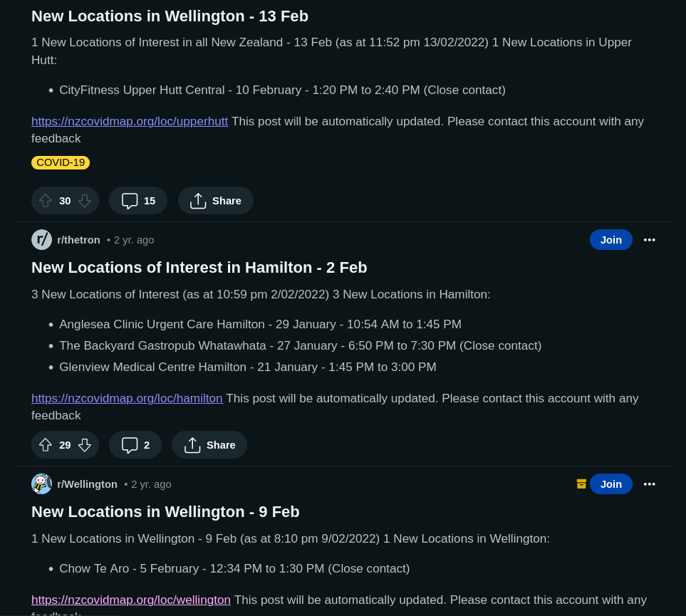Open the nzcovidmap upperhutt link
This screenshot has height=616, width=686.
130,121
